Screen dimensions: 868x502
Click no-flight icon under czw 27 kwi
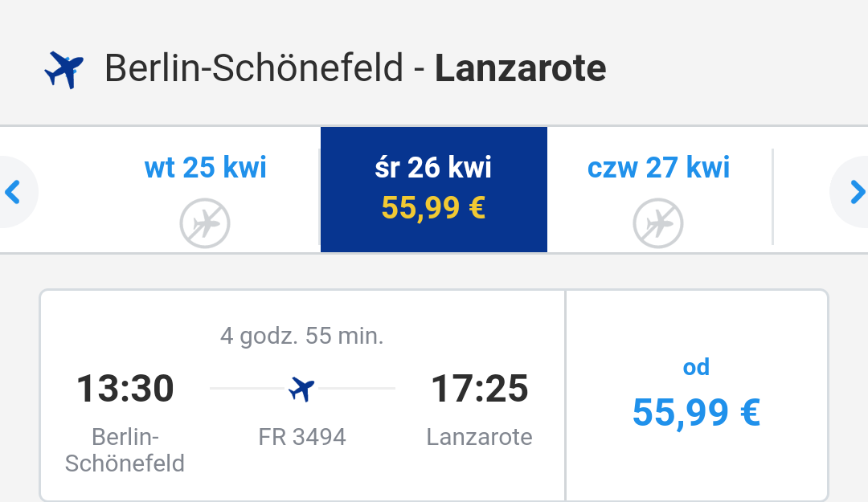(658, 223)
